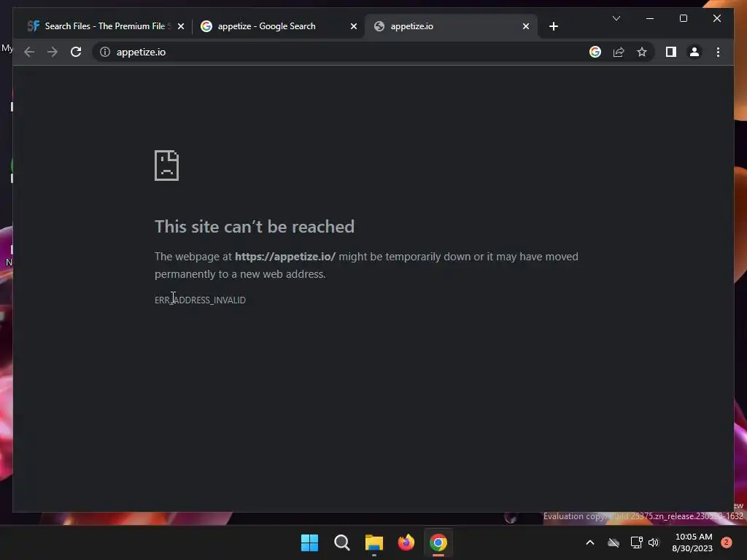Close the Search Files tab
Image resolution: width=747 pixels, height=560 pixels.
(181, 26)
